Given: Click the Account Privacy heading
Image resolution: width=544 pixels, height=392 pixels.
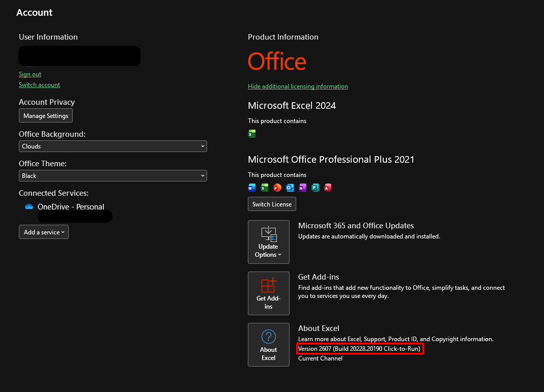Looking at the screenshot, I should tap(47, 102).
